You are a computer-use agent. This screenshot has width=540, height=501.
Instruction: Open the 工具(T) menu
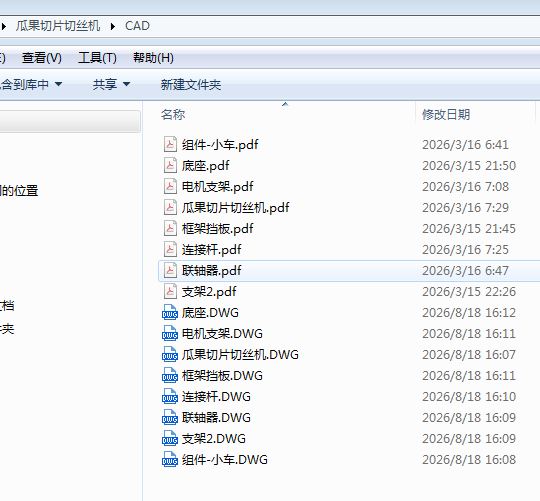(x=97, y=58)
